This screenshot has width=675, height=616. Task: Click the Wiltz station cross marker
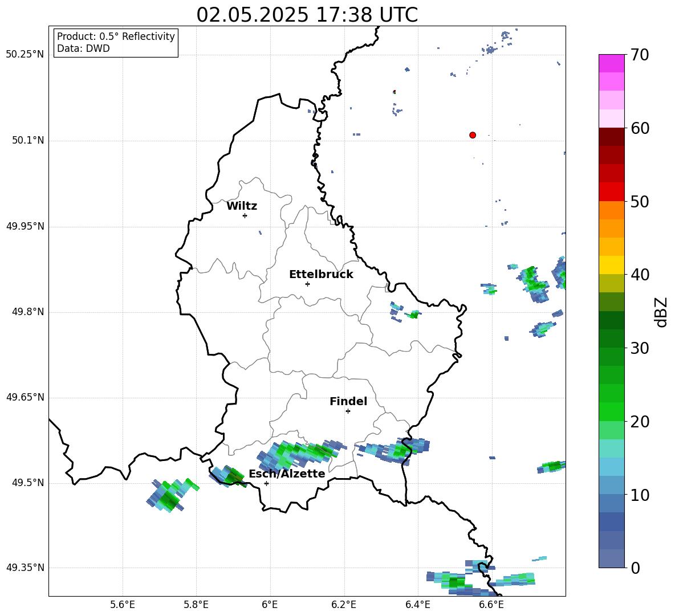coord(245,215)
